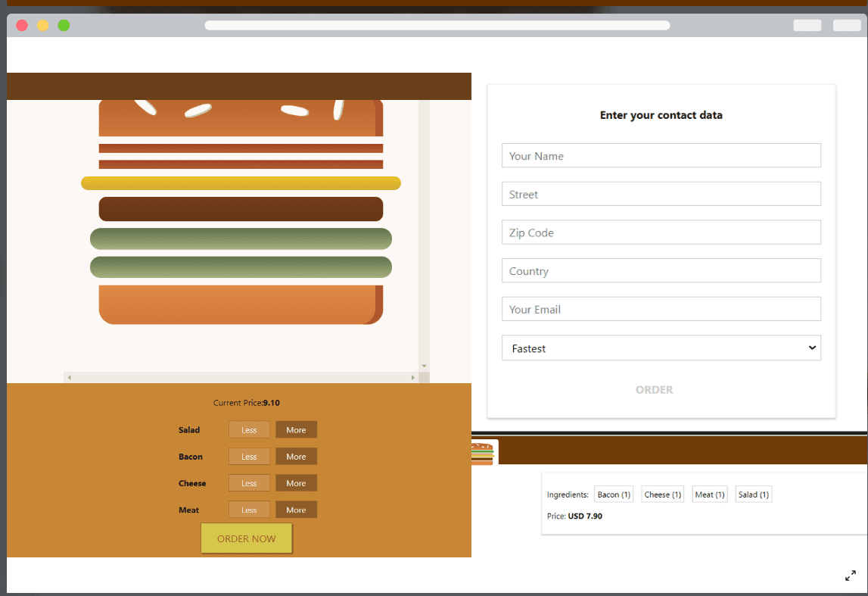
Task: Remove Salad using the Less button
Action: pos(249,429)
